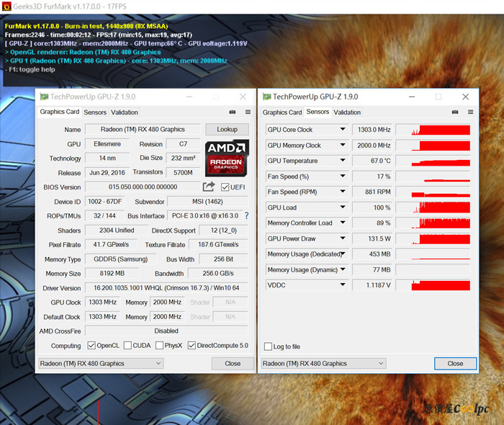Click the Bus Interface question mark icon

[x=246, y=215]
